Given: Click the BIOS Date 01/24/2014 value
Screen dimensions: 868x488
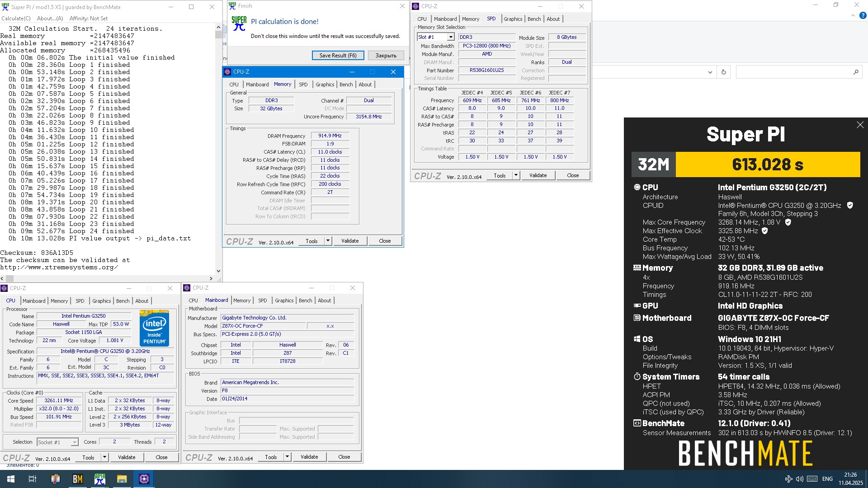Looking at the screenshot, I should click(x=287, y=399).
